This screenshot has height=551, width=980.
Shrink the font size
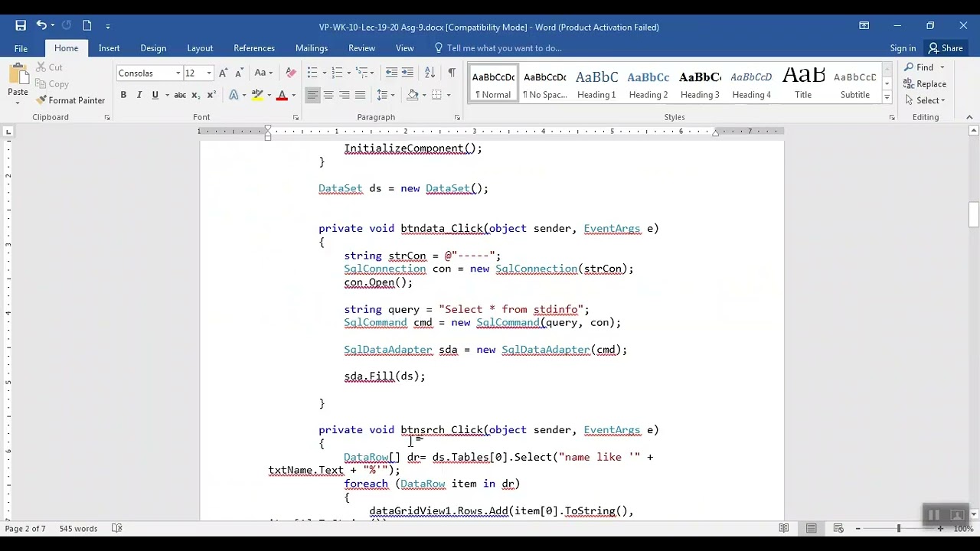tap(238, 73)
